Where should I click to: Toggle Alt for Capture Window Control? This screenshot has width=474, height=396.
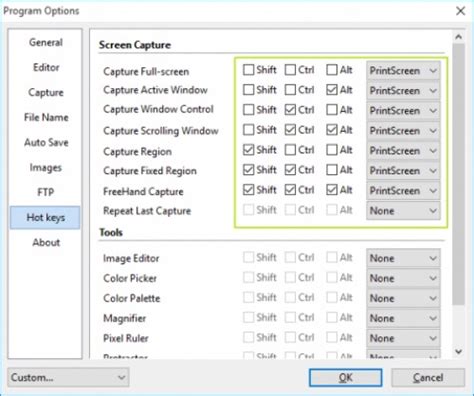tap(332, 110)
